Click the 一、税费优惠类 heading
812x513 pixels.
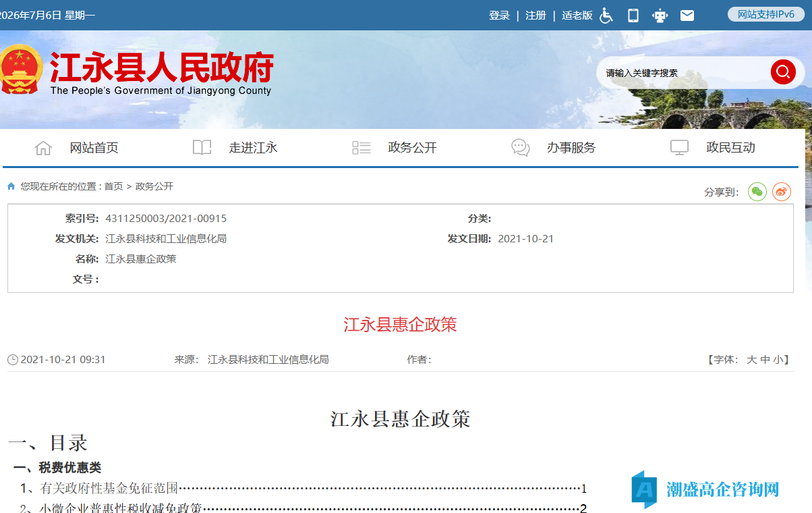(57, 467)
